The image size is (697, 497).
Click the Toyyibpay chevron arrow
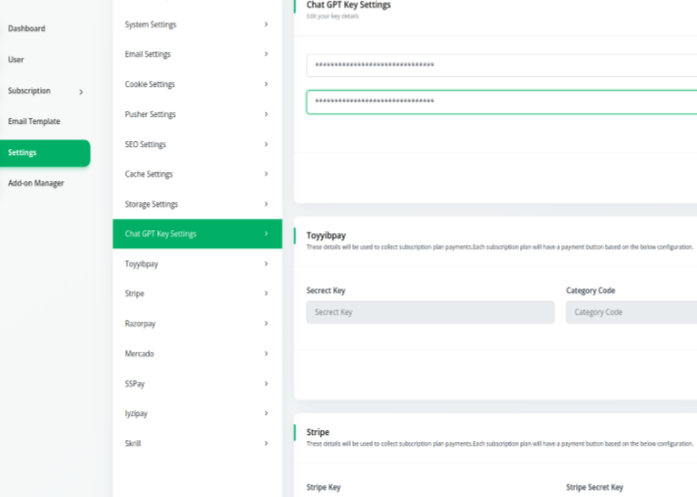pyautogui.click(x=266, y=264)
